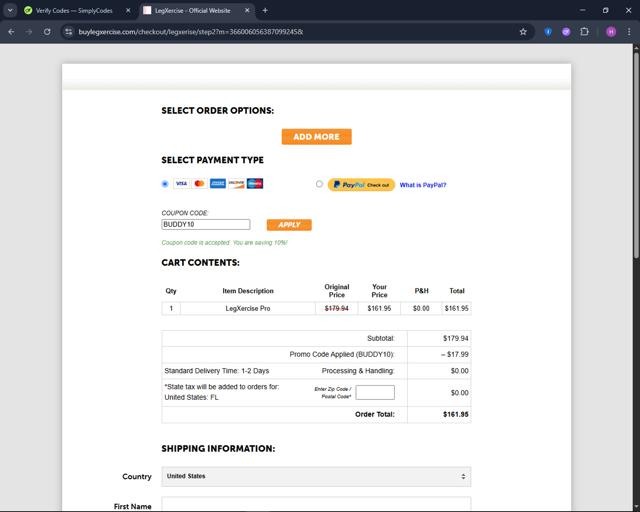Click the Discover card icon
The image size is (640, 512).
(236, 184)
